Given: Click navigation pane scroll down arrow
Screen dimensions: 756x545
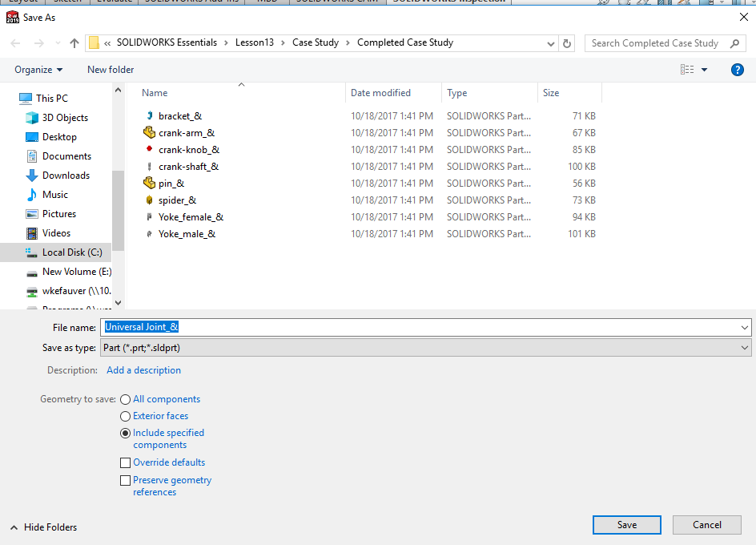Looking at the screenshot, I should pyautogui.click(x=119, y=303).
